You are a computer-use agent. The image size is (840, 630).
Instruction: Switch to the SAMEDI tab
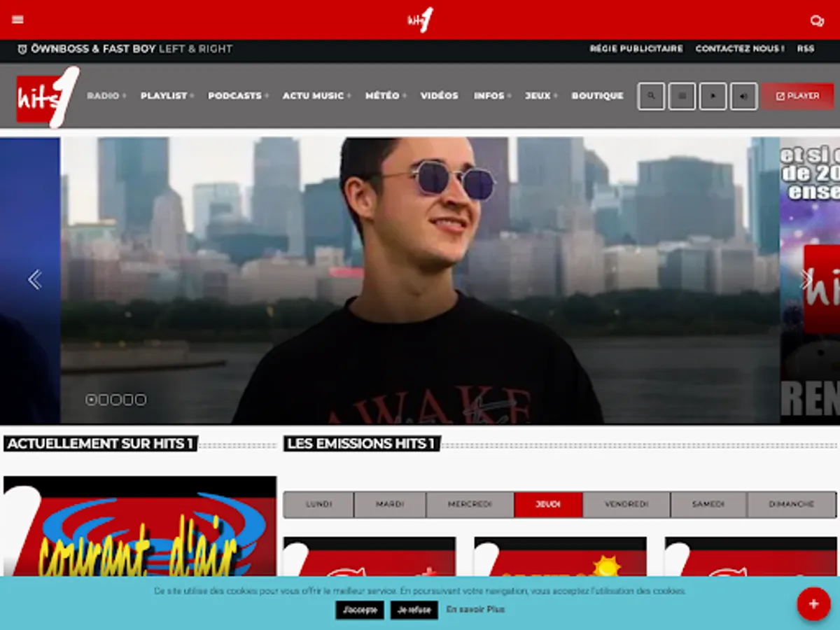pyautogui.click(x=708, y=505)
